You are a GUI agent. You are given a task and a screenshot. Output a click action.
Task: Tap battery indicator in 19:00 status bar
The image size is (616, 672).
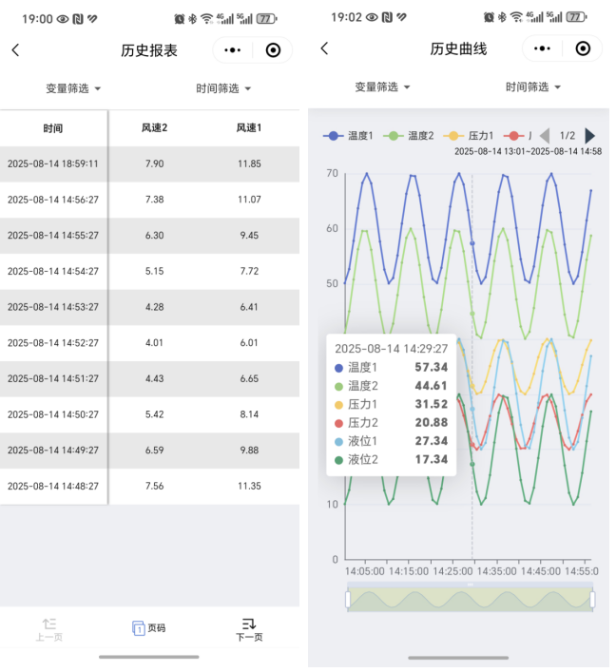click(266, 19)
